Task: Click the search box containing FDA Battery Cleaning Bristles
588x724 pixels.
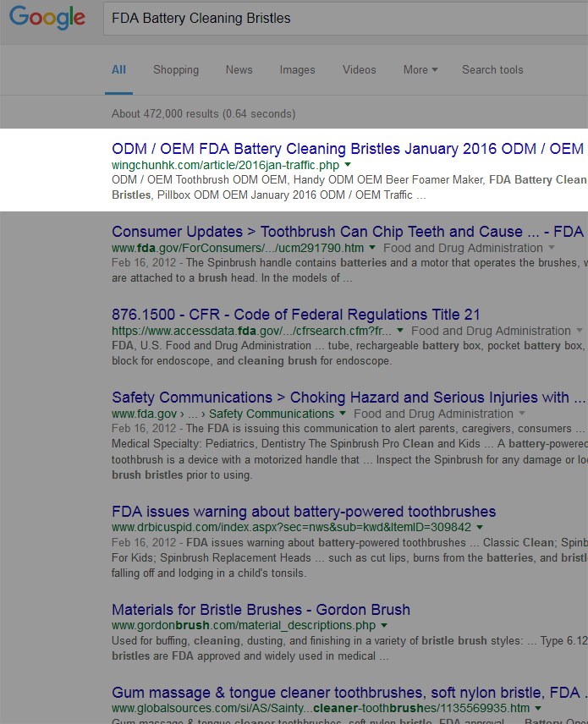Action: click(x=345, y=18)
